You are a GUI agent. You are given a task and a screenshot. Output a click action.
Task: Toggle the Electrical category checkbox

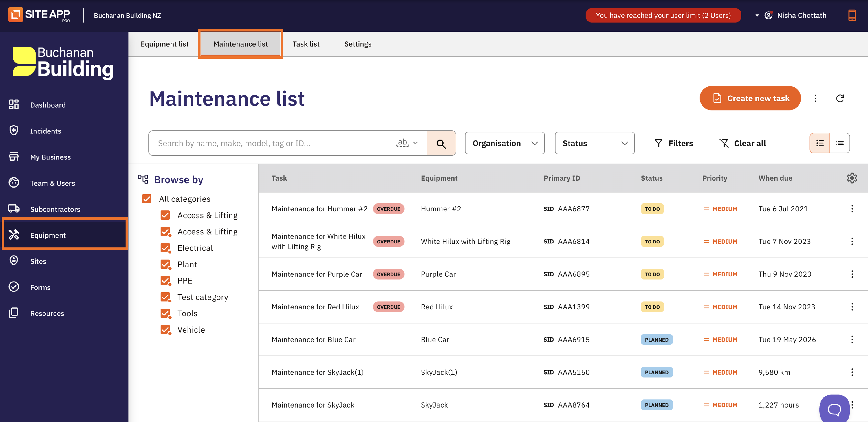[165, 248]
